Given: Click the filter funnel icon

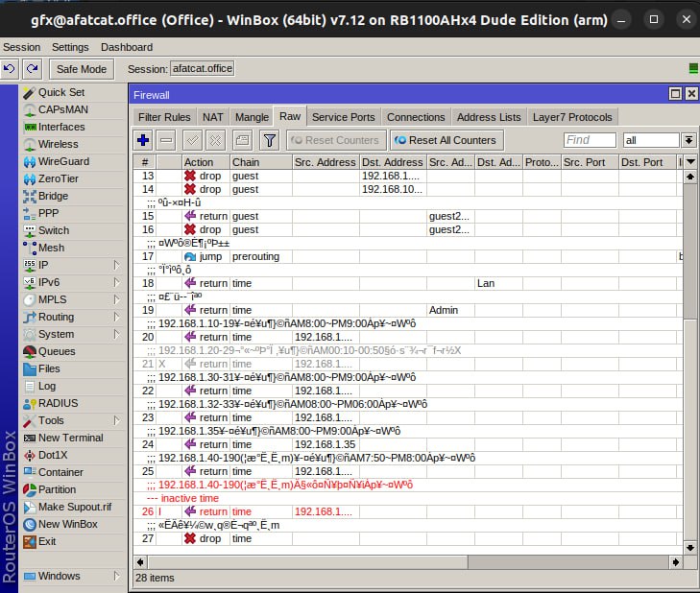Looking at the screenshot, I should pos(270,141).
